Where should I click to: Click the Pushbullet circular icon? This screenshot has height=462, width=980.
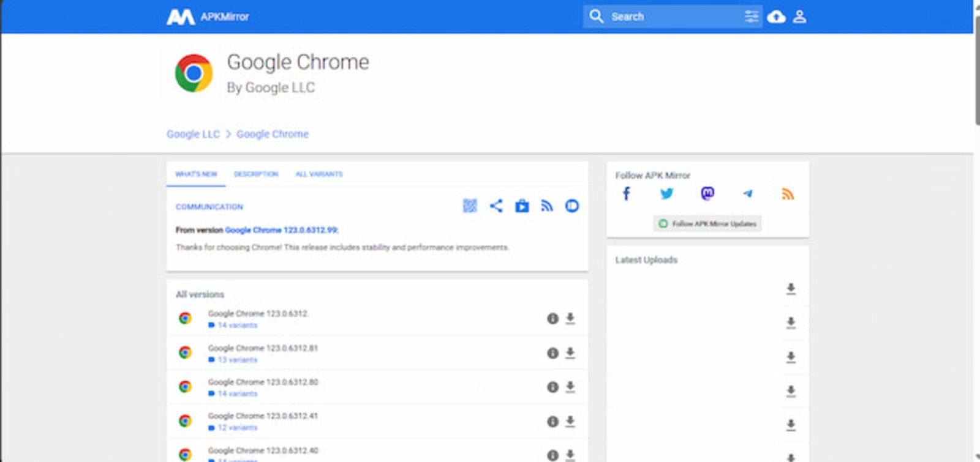click(572, 206)
